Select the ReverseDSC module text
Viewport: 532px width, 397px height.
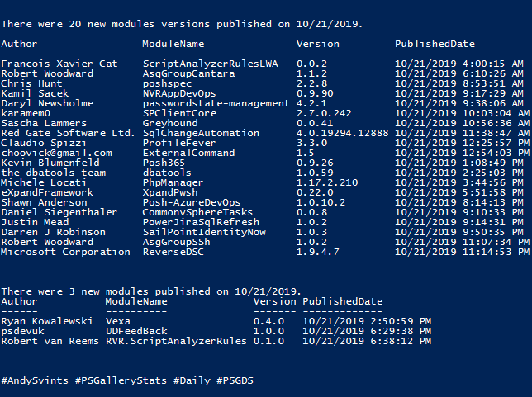173,252
